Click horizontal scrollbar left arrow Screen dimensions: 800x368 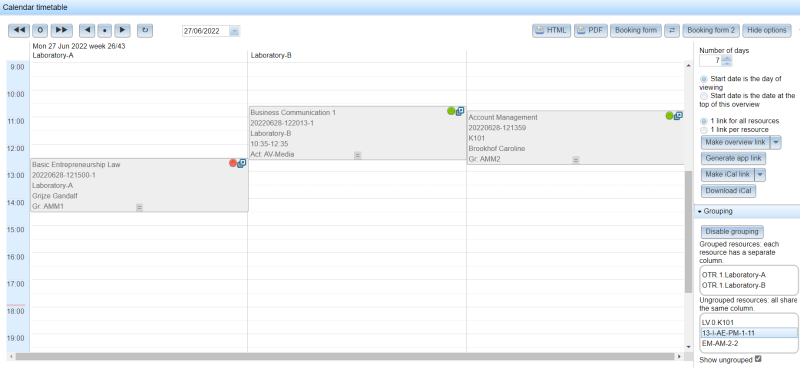pos(11,356)
